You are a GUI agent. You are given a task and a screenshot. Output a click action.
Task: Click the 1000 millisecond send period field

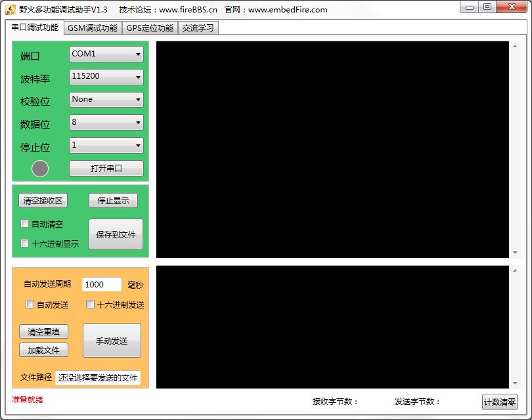(100, 284)
